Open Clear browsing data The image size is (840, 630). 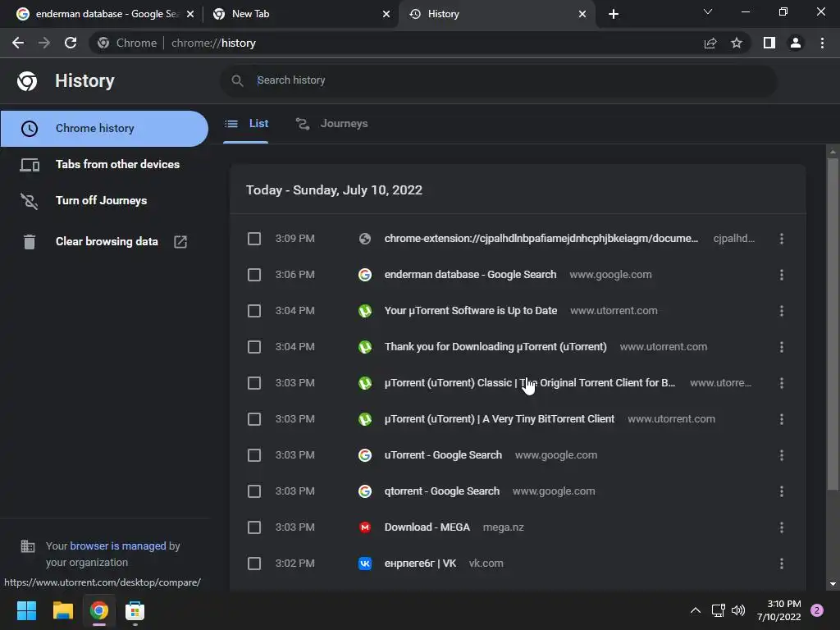click(x=104, y=242)
